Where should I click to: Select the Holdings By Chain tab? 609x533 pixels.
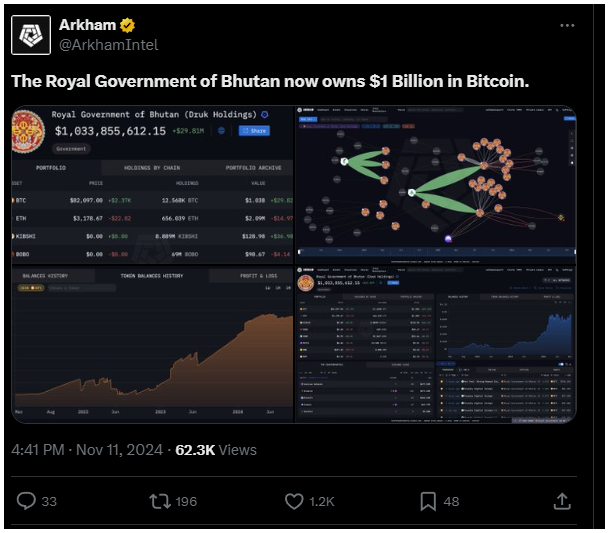[x=152, y=168]
